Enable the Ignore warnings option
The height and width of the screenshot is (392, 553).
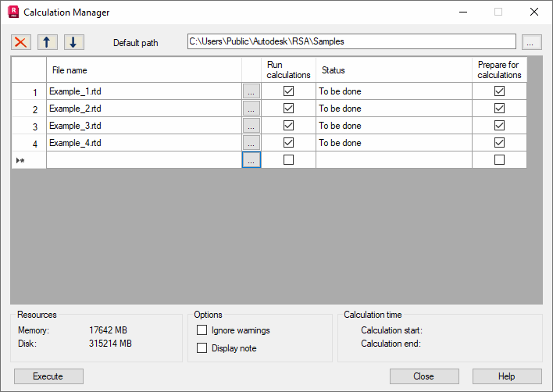(x=202, y=330)
